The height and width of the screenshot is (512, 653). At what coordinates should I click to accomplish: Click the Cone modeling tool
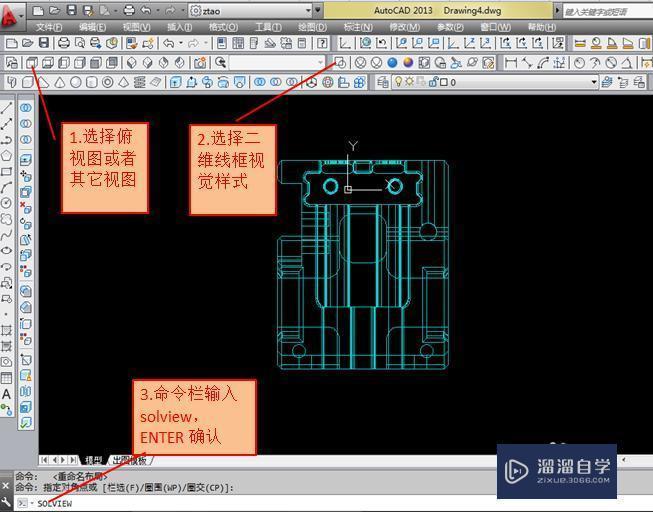click(60, 82)
